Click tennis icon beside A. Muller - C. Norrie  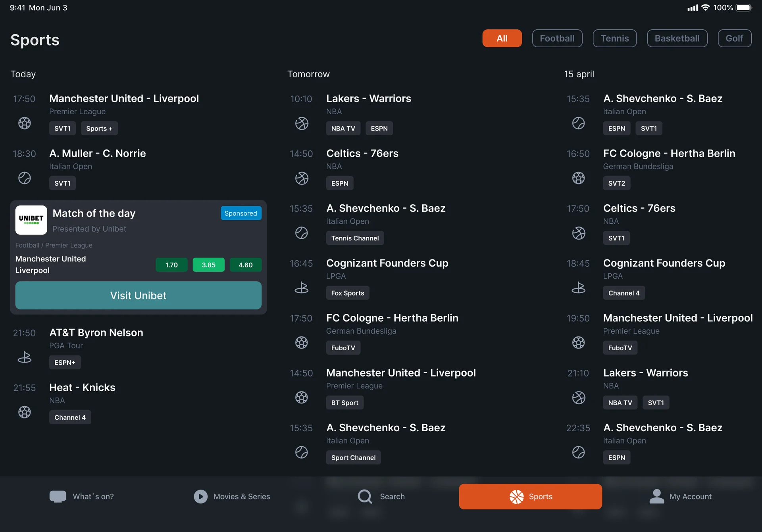pos(25,178)
